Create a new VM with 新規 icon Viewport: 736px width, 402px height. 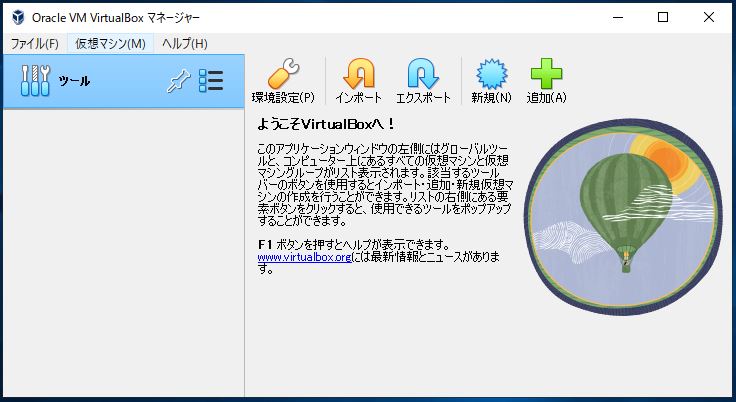(491, 75)
